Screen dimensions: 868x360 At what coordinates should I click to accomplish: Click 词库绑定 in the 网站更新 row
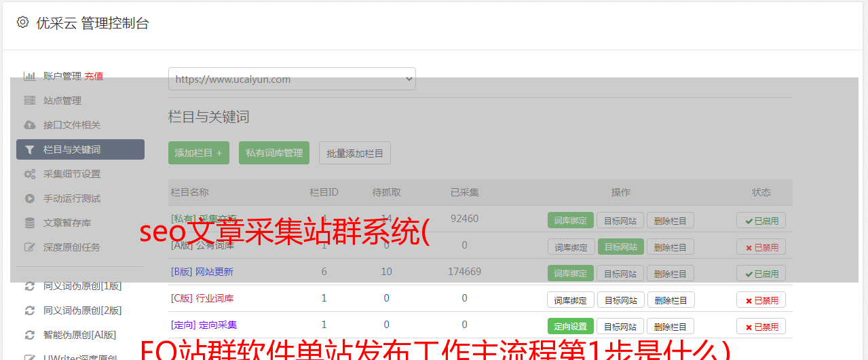point(571,273)
